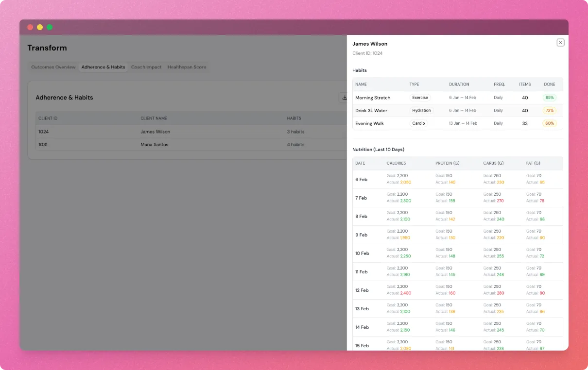This screenshot has height=370, width=588.
Task: Click the 85% done badge
Action: pos(550,98)
